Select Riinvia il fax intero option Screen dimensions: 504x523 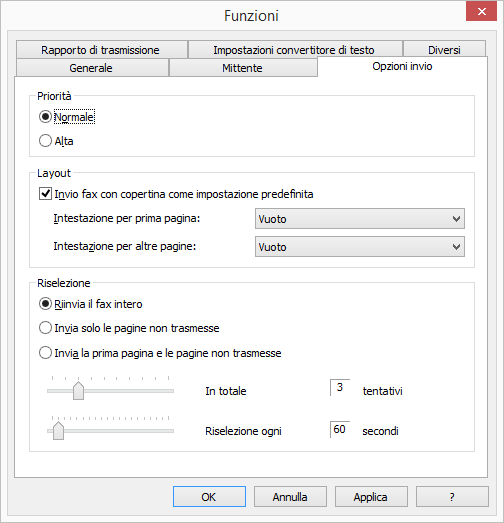[45, 304]
